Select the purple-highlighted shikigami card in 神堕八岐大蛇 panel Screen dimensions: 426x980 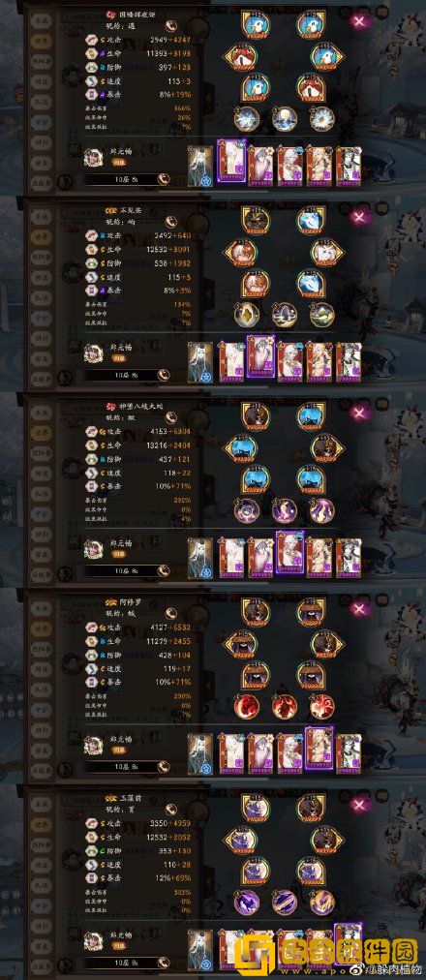(289, 553)
